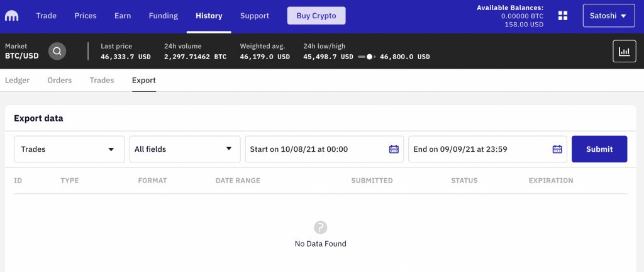
Task: Expand the Satoshi account dropdown
Action: 608,16
